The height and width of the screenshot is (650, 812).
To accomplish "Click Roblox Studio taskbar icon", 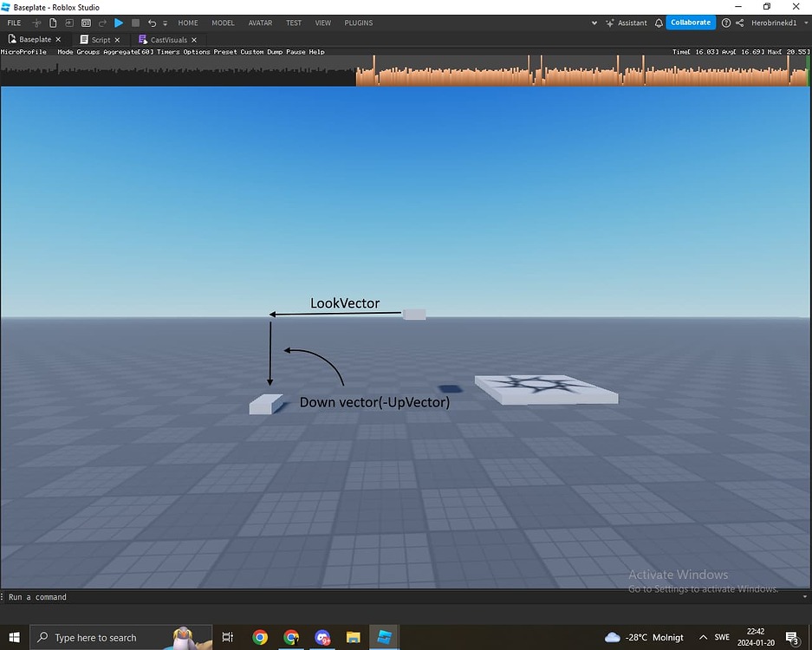I will 384,638.
